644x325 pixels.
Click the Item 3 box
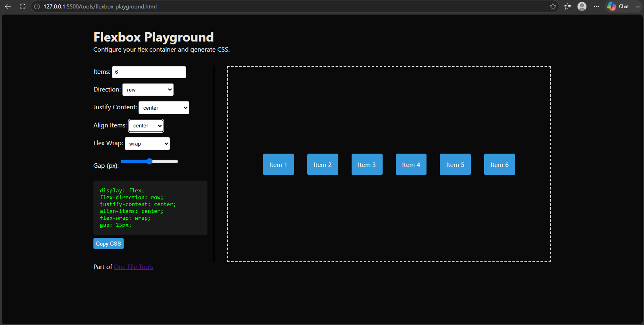click(367, 165)
